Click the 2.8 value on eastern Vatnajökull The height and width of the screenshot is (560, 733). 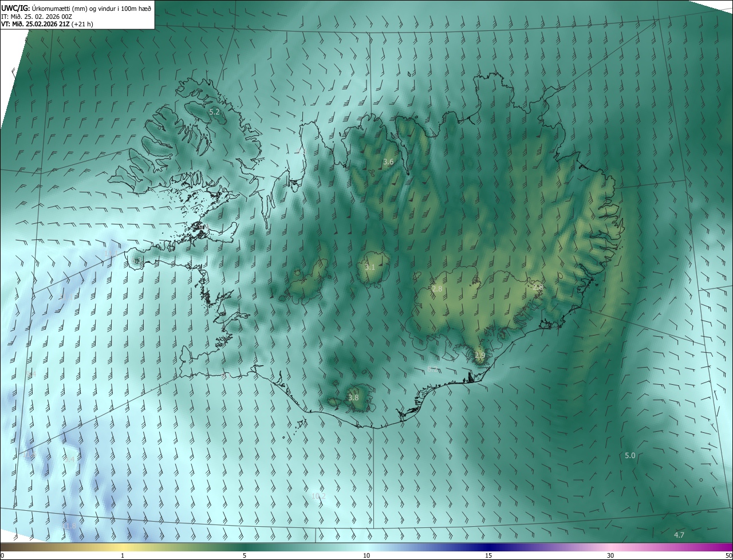point(537,287)
